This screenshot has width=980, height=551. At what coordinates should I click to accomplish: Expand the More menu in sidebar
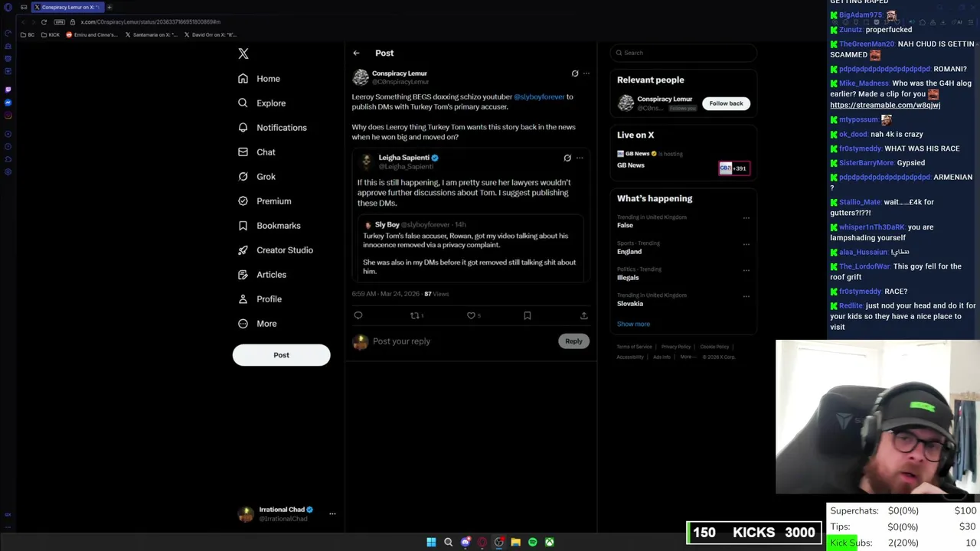[x=257, y=324]
